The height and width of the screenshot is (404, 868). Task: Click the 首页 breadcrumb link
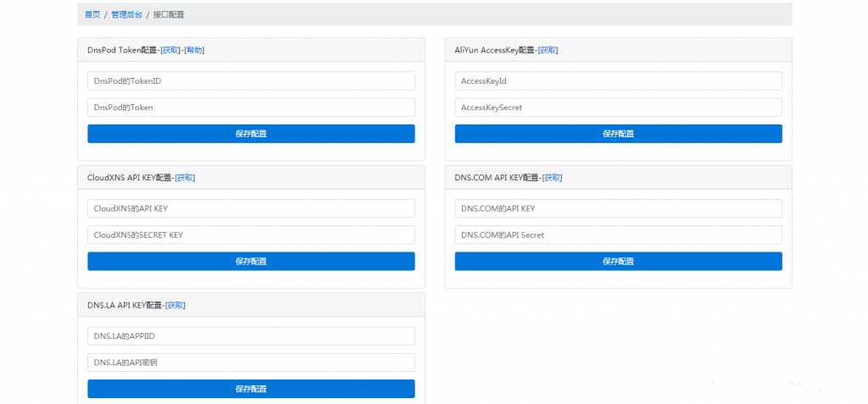(x=92, y=14)
